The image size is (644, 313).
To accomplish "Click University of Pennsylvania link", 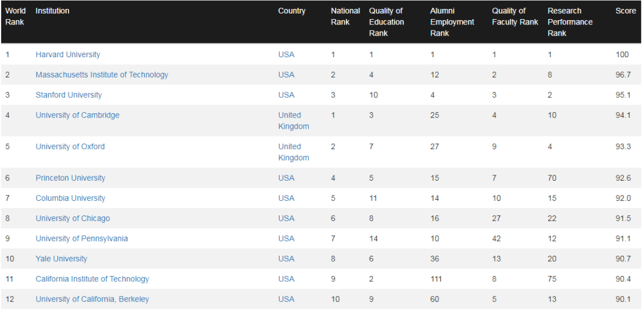I will pyautogui.click(x=82, y=238).
